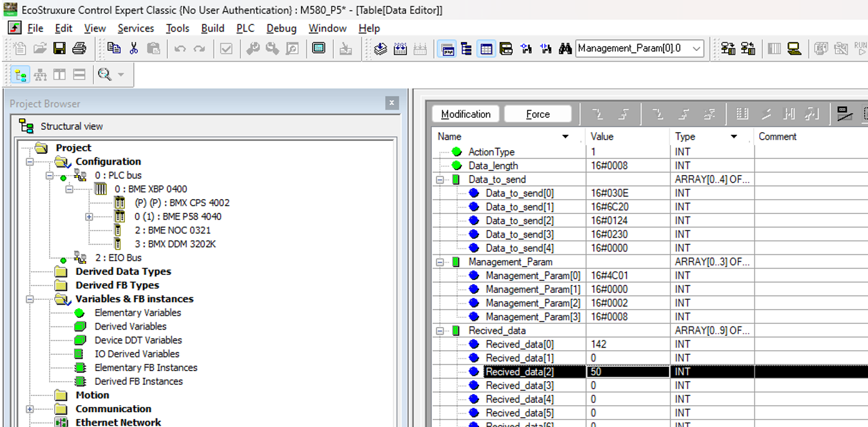This screenshot has height=427, width=868.
Task: Click the Structural view icon in browser header
Action: tap(26, 126)
